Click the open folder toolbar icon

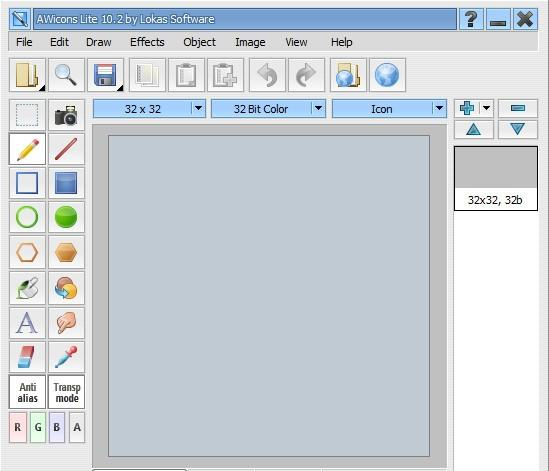point(27,75)
